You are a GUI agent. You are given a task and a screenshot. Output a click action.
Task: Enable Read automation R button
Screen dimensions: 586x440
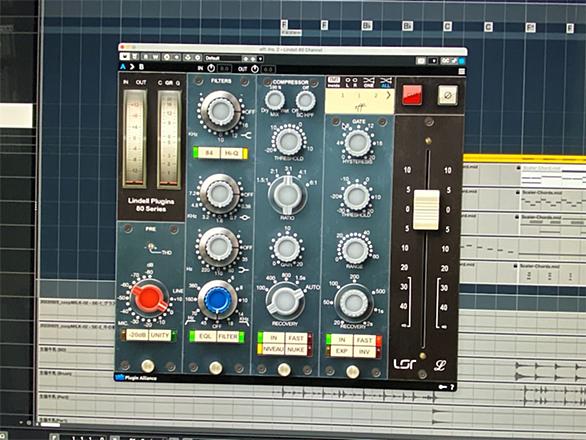146,57
